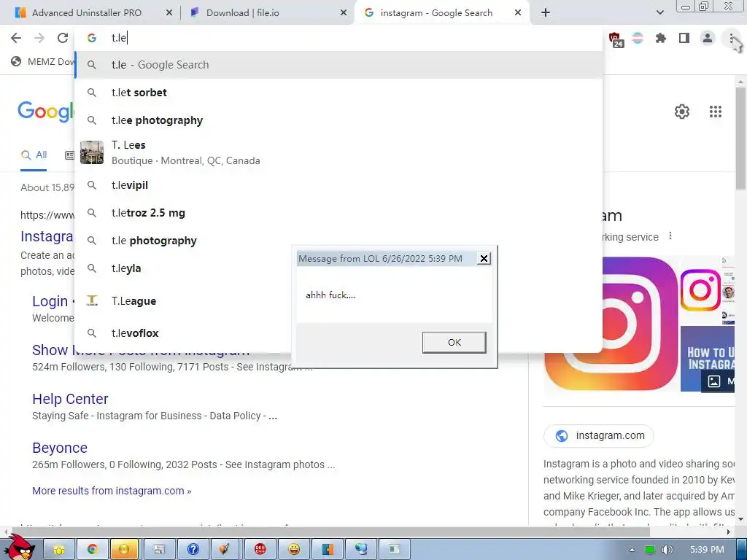This screenshot has width=747, height=560.
Task: Select the 't.le - Google Search' suggestion
Action: coord(338,65)
